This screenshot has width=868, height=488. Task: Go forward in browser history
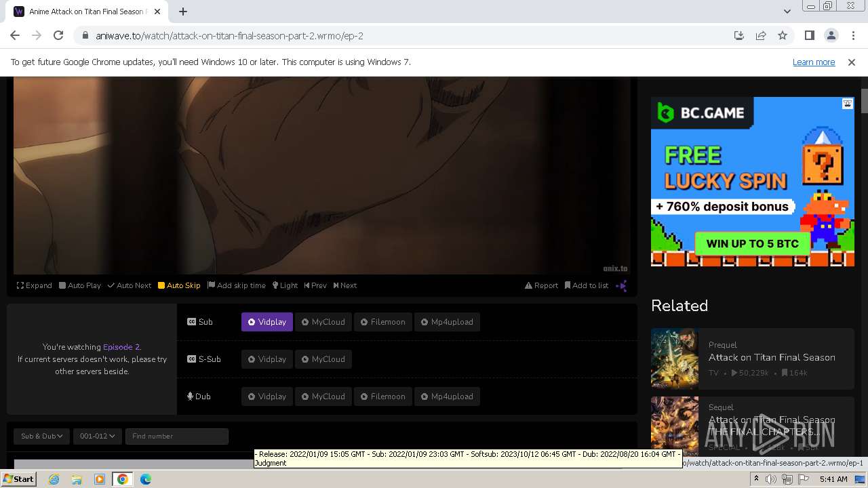pyautogui.click(x=37, y=35)
